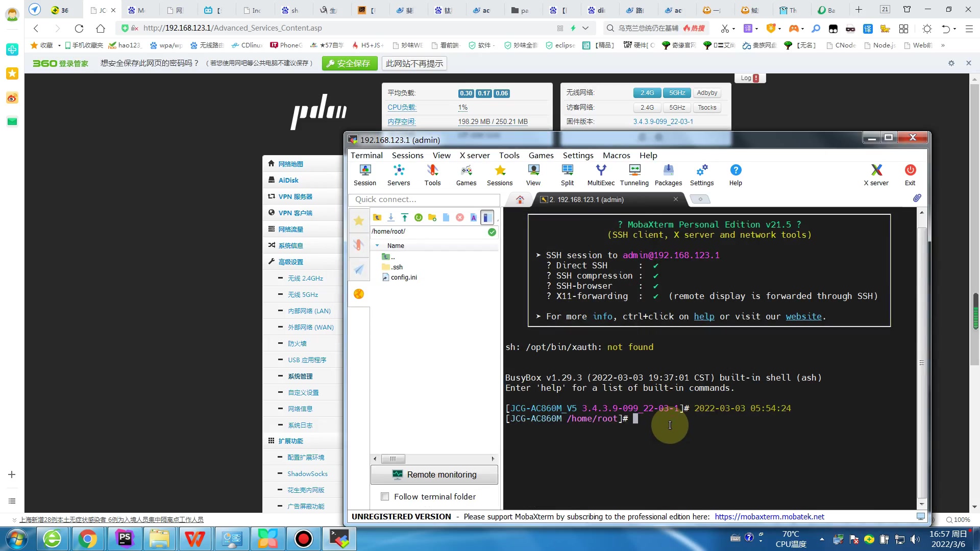Click the upload to server arrow icon

click(405, 218)
